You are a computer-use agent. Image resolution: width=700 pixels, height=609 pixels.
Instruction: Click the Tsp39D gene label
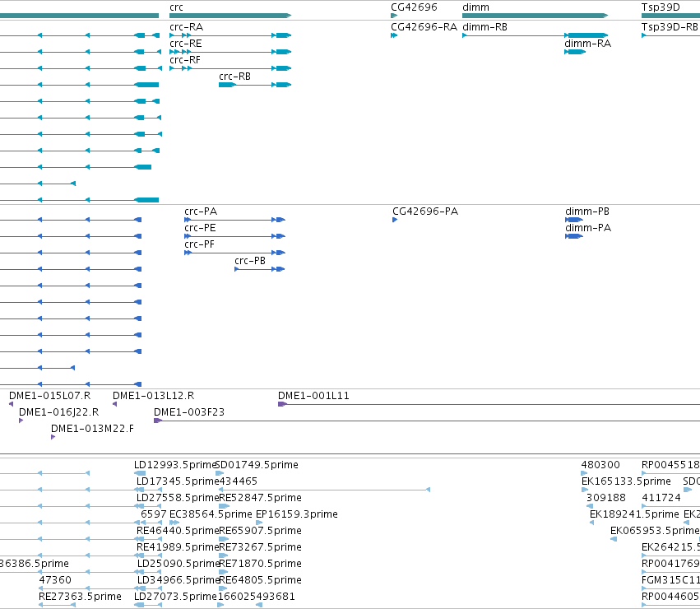pyautogui.click(x=661, y=7)
